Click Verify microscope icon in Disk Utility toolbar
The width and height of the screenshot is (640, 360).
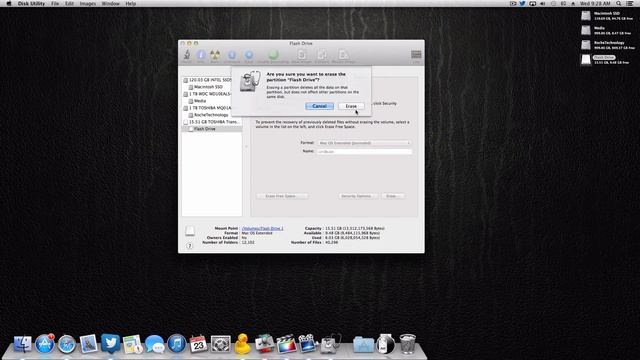tap(187, 55)
